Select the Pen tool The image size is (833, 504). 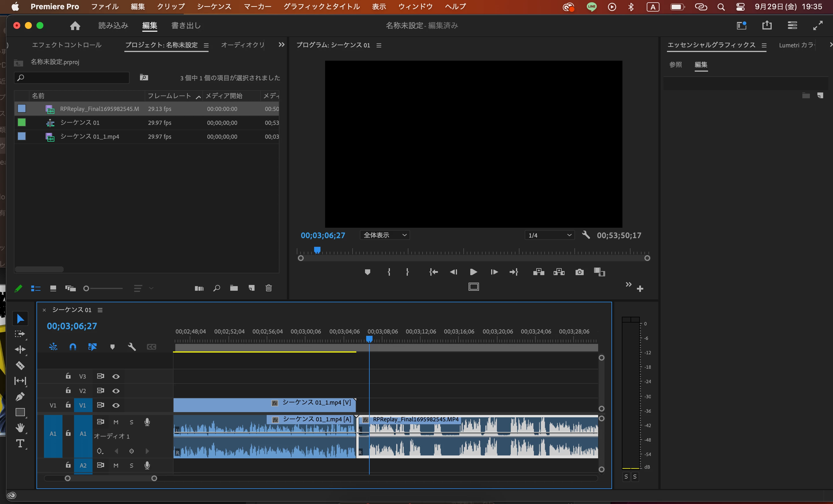pos(20,396)
